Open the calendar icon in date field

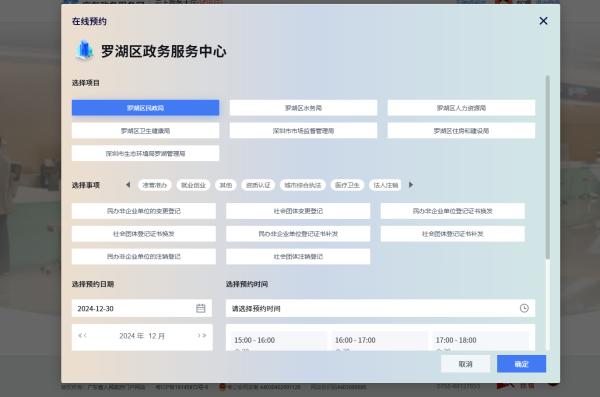[201, 308]
